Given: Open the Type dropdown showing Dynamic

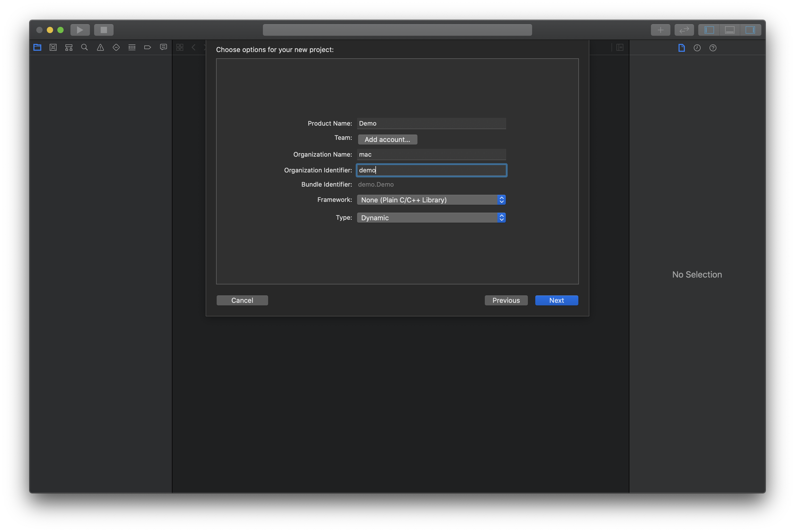Looking at the screenshot, I should 431,218.
